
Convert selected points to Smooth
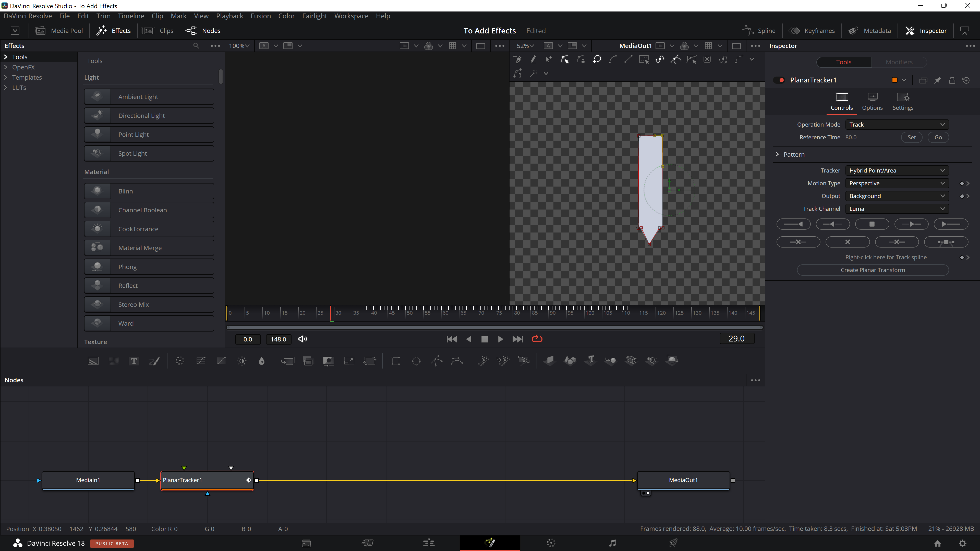[613, 59]
